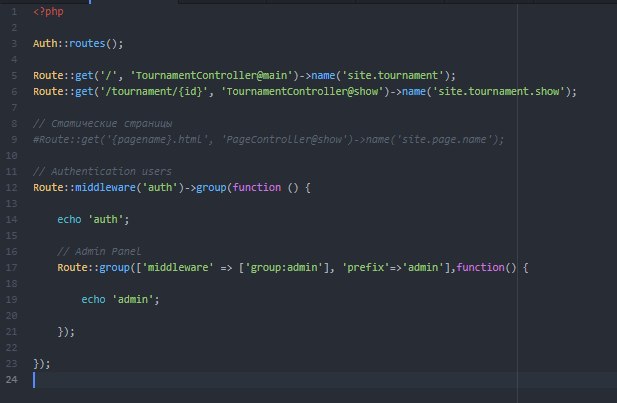Click the 'function' keyword on line 12
The width and height of the screenshot is (617, 403).
coord(257,187)
